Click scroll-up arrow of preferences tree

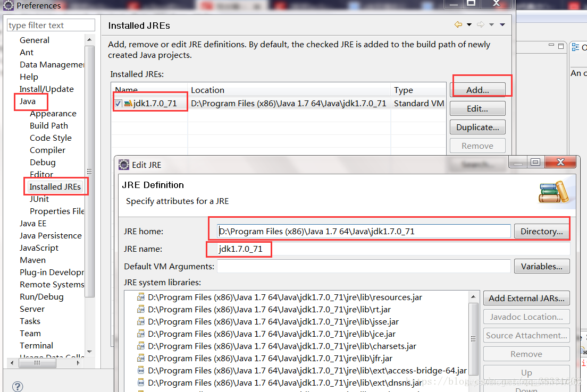[89, 40]
